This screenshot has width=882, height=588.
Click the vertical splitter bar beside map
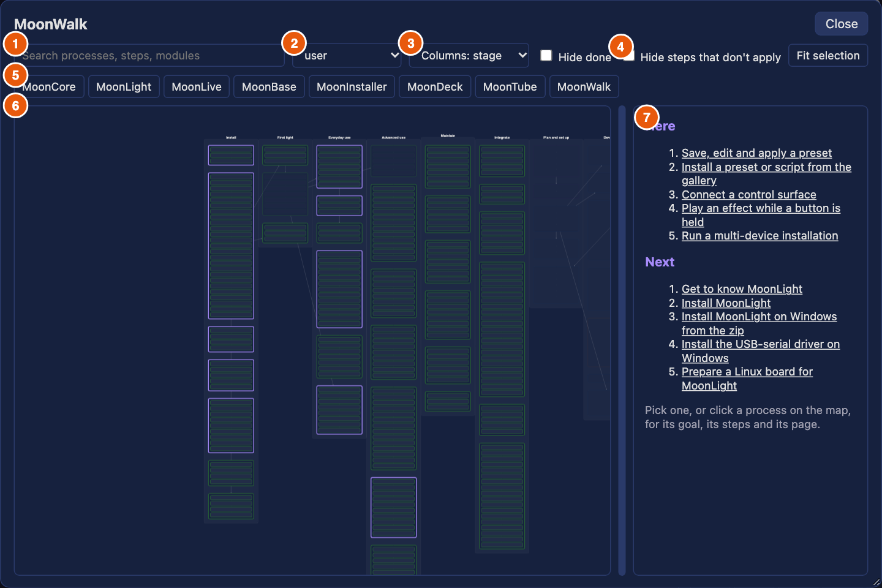click(622, 341)
